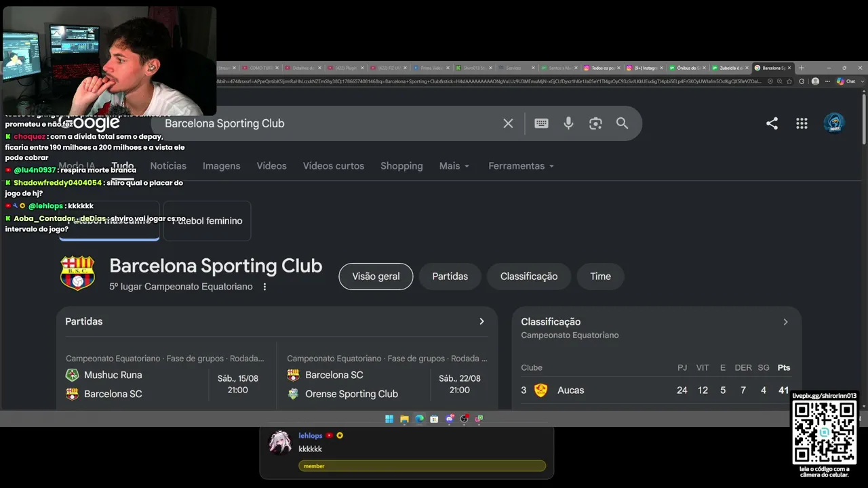Open Discord from the taskbar

pyautogui.click(x=449, y=419)
